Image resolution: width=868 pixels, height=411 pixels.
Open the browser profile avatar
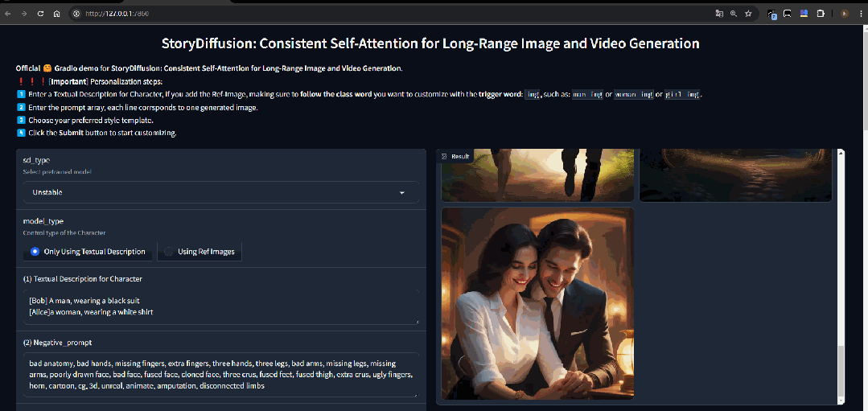tap(845, 14)
